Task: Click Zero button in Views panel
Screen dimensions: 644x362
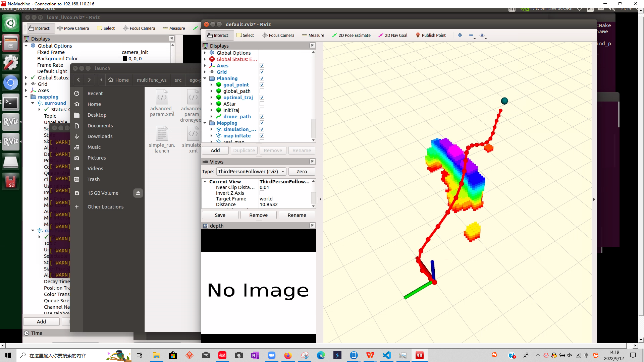Action: 302,172
